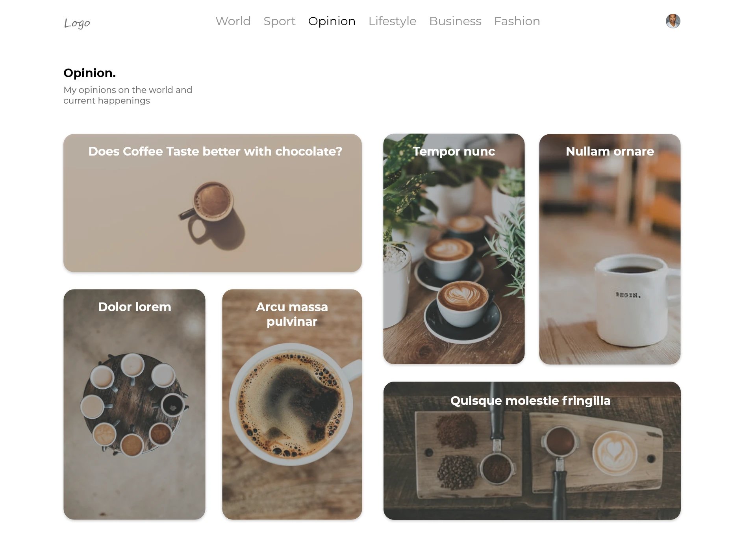Open the Fashion nav link
Screen dimensions: 756x536
point(517,21)
